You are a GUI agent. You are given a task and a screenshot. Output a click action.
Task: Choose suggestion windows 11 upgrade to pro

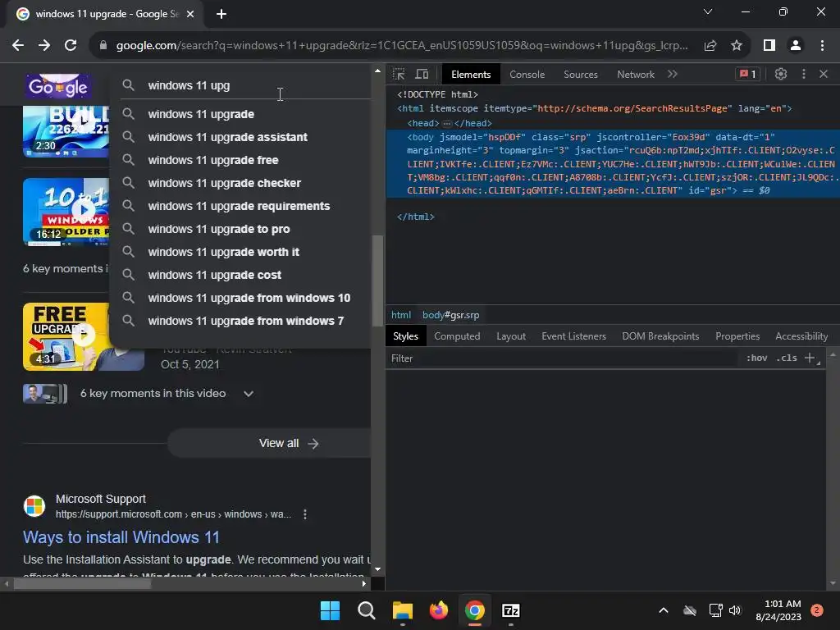coord(240,230)
